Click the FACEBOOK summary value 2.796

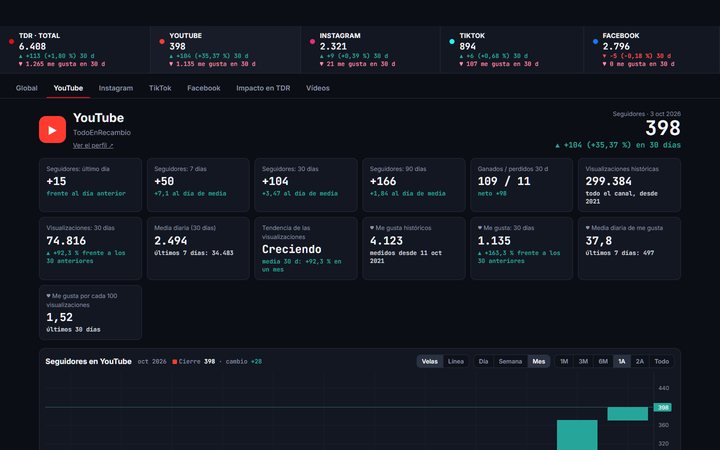click(x=616, y=46)
